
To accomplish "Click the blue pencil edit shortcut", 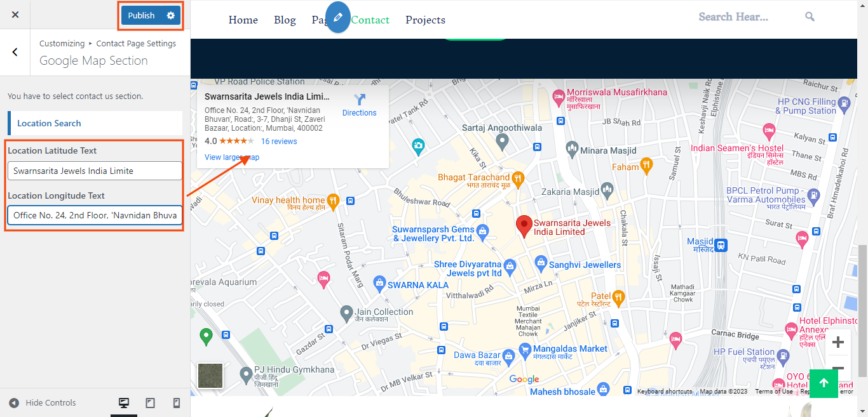I will pyautogui.click(x=337, y=17).
